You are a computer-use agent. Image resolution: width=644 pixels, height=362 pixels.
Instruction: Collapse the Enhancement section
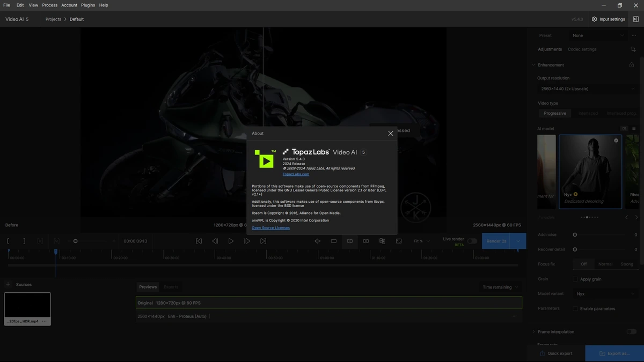533,65
